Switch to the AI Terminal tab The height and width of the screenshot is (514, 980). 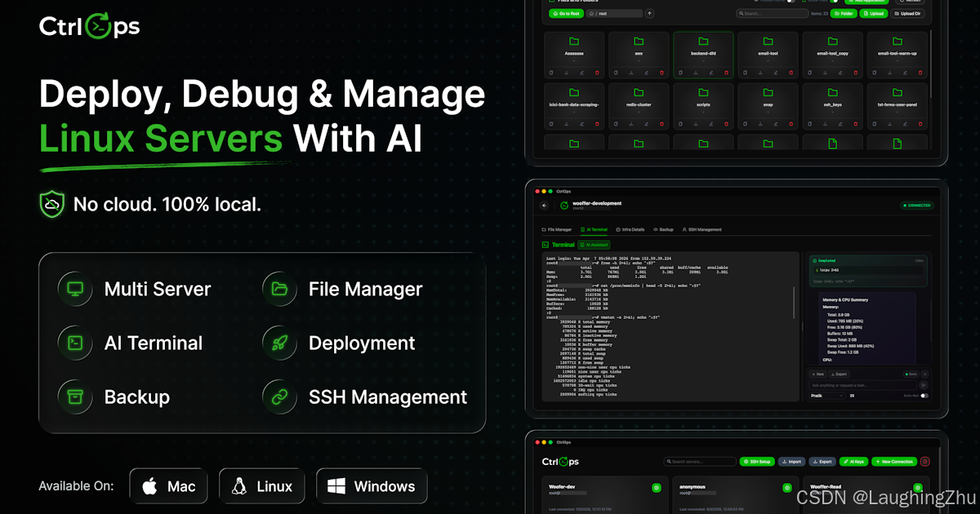[x=594, y=229]
